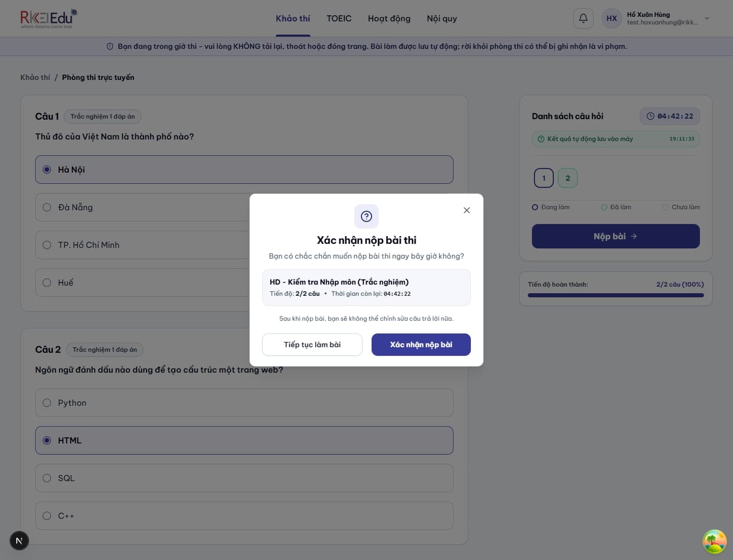Viewport: 733px width, 560px height.
Task: Expand the user account dropdown chevron
Action: 707,18
